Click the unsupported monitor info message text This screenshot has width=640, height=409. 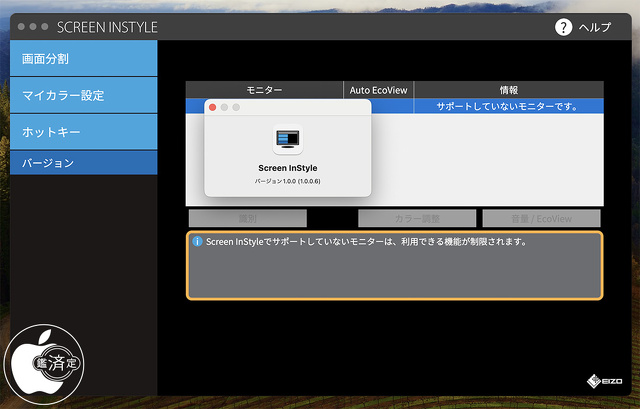(366, 242)
